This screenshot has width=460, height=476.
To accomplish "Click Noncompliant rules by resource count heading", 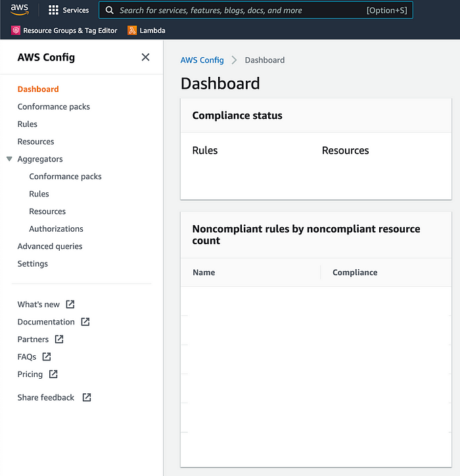I will click(306, 234).
